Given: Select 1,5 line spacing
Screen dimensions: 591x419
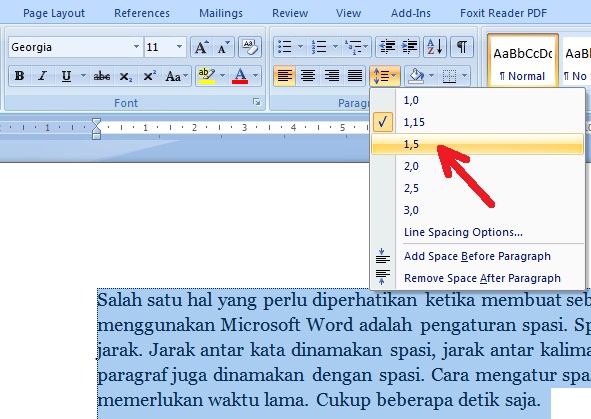Looking at the screenshot, I should point(478,144).
